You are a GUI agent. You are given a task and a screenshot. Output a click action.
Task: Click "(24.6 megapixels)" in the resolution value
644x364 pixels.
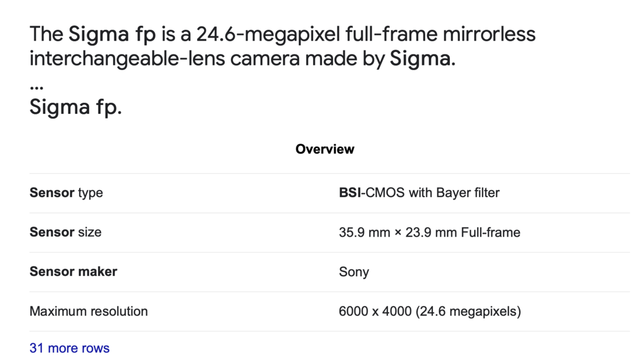pos(468,311)
